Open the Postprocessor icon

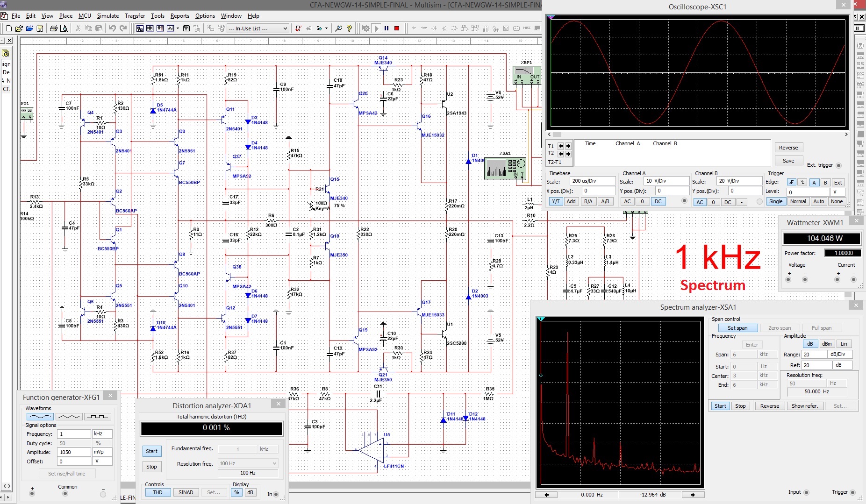click(186, 28)
